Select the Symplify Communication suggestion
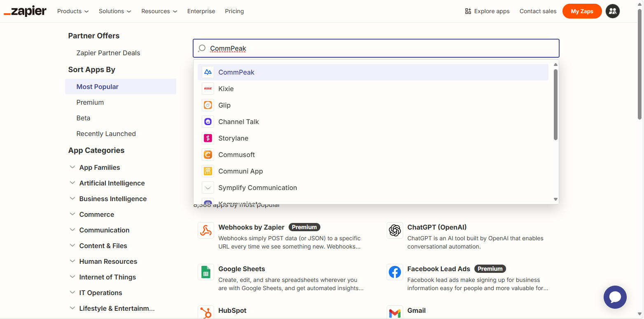644x319 pixels. 373,188
